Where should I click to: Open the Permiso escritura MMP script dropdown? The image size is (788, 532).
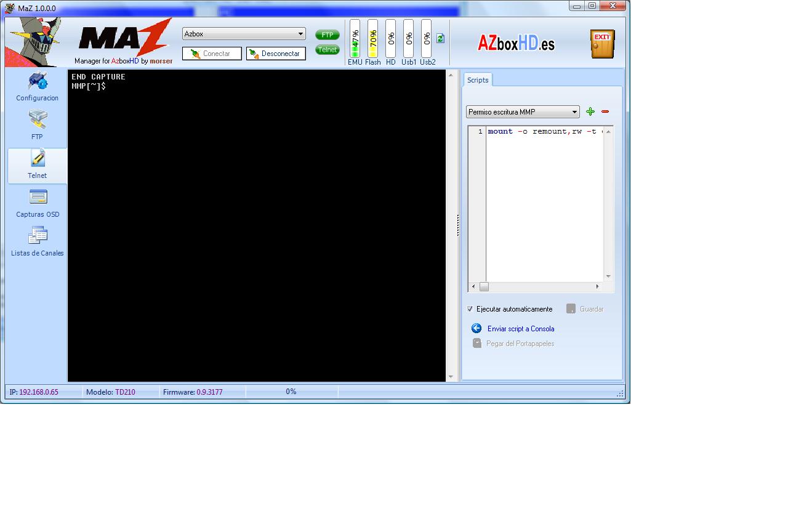click(523, 112)
